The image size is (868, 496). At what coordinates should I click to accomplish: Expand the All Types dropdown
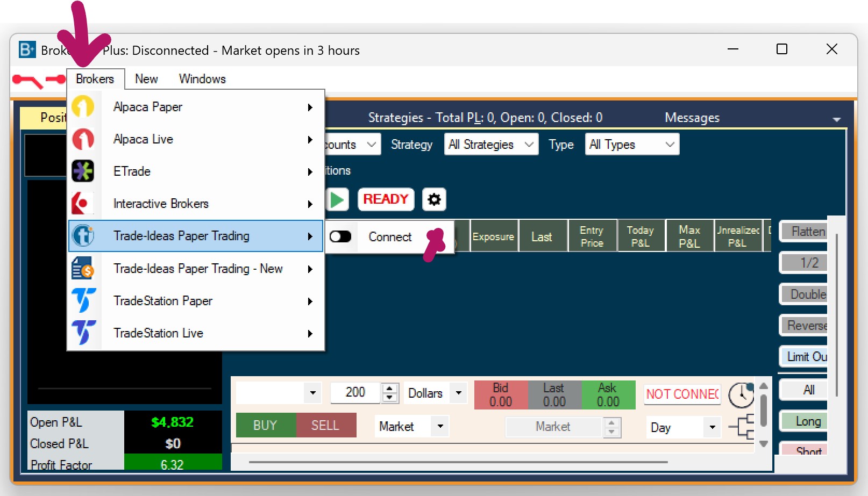631,145
